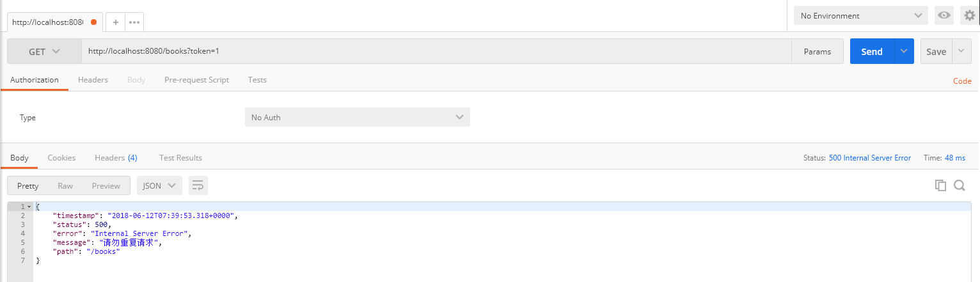
Task: Expand the No Environment selector
Action: [860, 15]
